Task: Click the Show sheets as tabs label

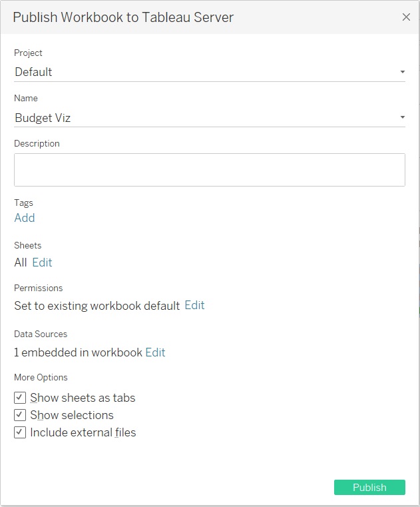Action: tap(83, 398)
